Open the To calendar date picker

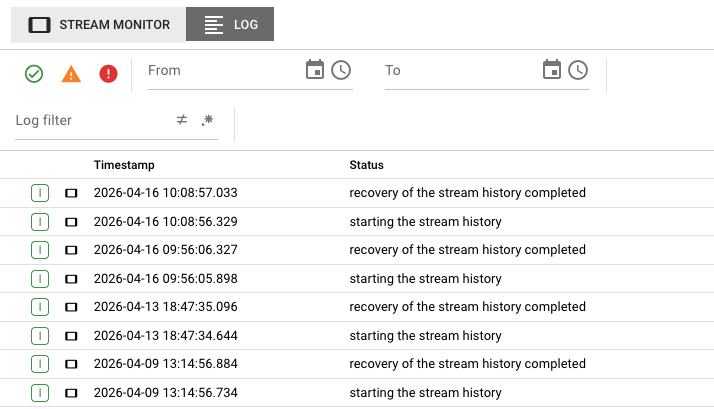[552, 70]
